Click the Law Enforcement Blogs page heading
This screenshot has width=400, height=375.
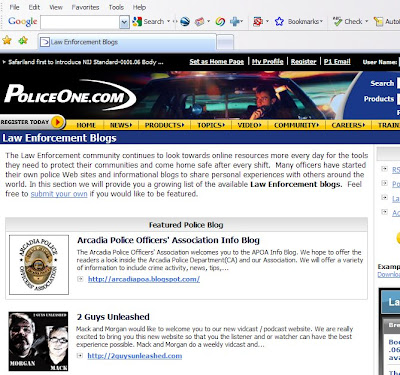pos(59,138)
